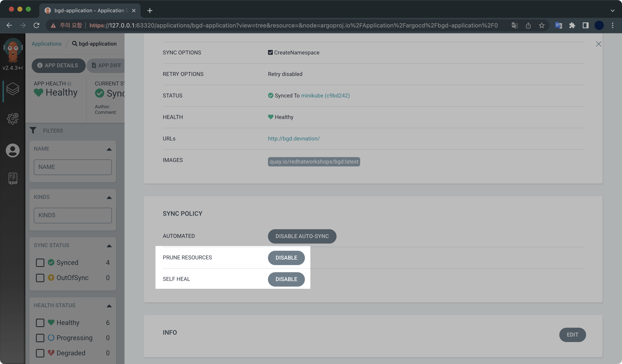The image size is (622, 364).
Task: Collapse the SYNC STATUS filter section
Action: 109,246
